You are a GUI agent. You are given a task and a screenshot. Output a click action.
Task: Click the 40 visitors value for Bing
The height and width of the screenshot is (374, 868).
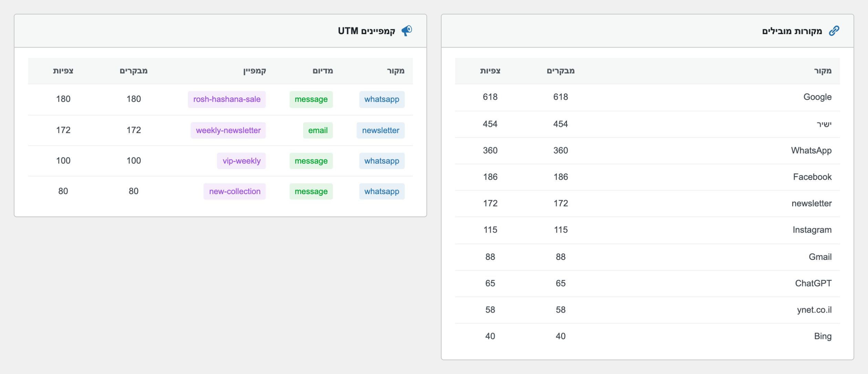point(561,336)
